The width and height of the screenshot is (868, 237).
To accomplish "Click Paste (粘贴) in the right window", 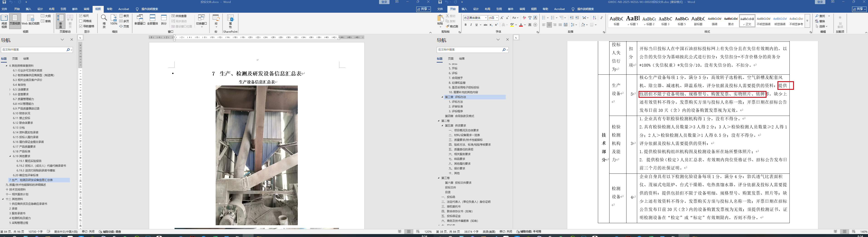I will pyautogui.click(x=440, y=21).
